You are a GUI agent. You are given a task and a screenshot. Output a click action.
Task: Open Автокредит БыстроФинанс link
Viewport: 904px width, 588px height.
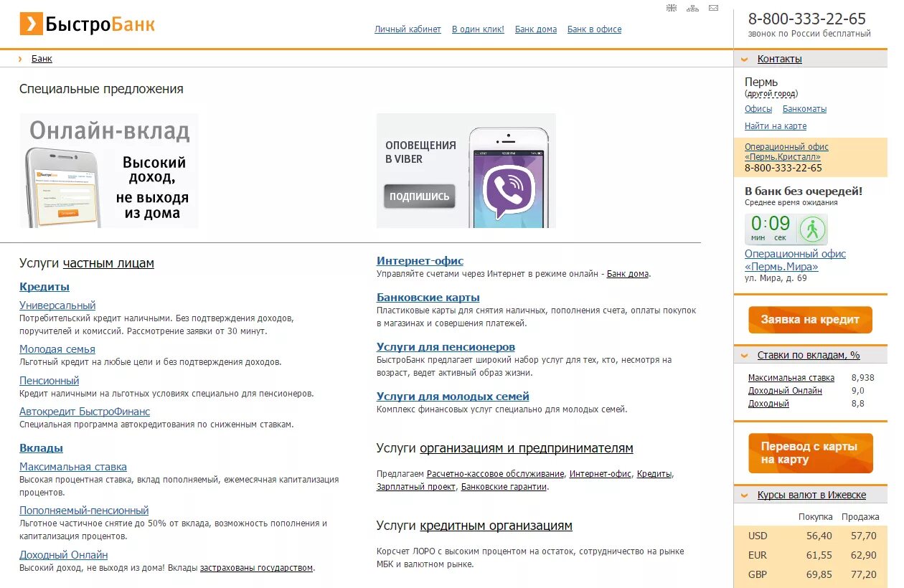coord(85,412)
